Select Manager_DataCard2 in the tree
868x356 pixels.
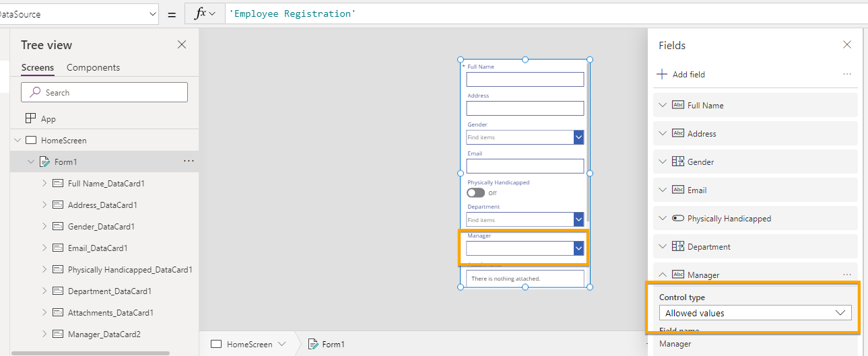coord(104,334)
